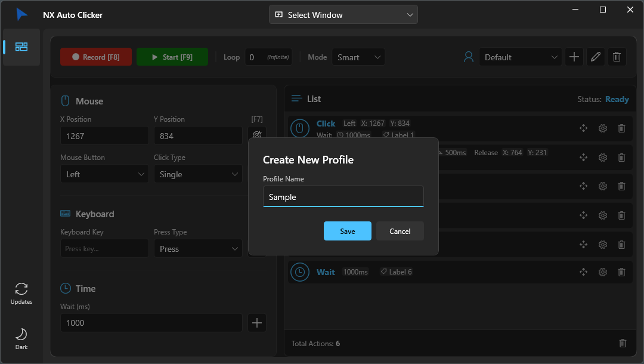Click the 'Wait' action name text
This screenshot has height=364, width=644.
tap(326, 272)
